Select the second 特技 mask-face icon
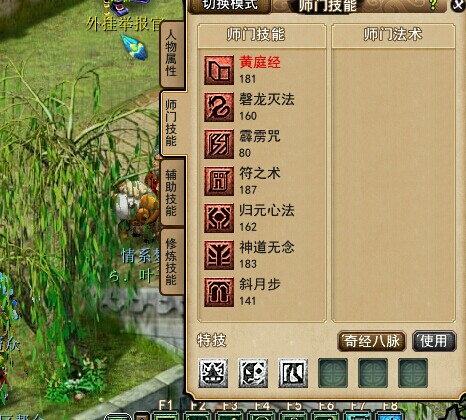This screenshot has width=466, height=420. [253, 373]
